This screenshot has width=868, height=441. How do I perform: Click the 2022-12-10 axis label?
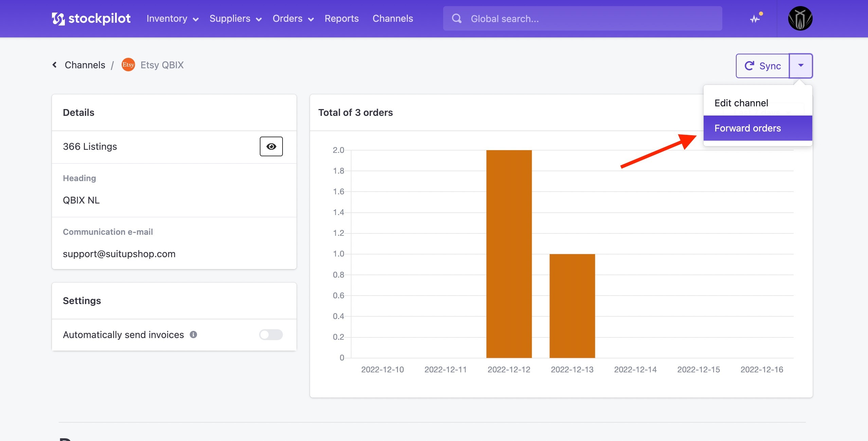[382, 369]
